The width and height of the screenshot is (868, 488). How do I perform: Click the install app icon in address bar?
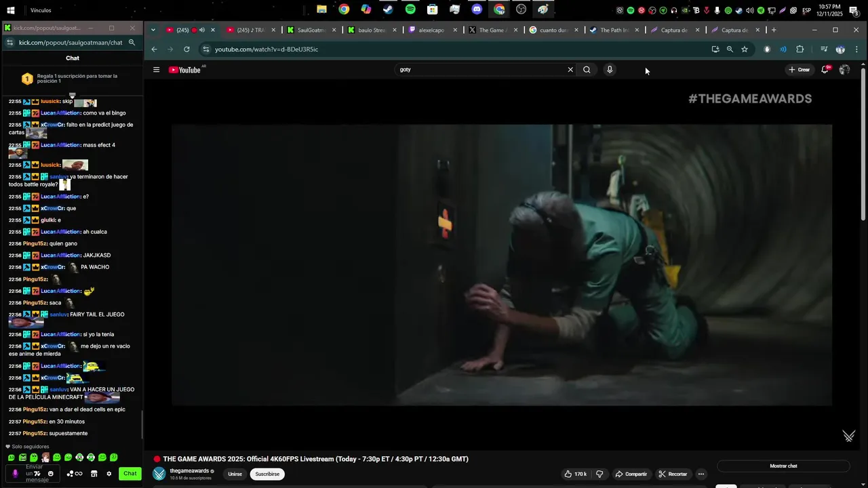point(715,49)
